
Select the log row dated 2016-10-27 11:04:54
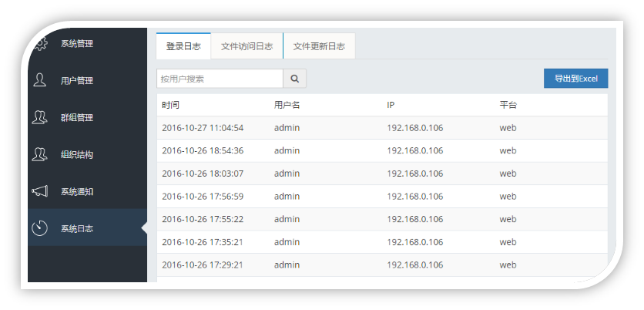(381, 128)
